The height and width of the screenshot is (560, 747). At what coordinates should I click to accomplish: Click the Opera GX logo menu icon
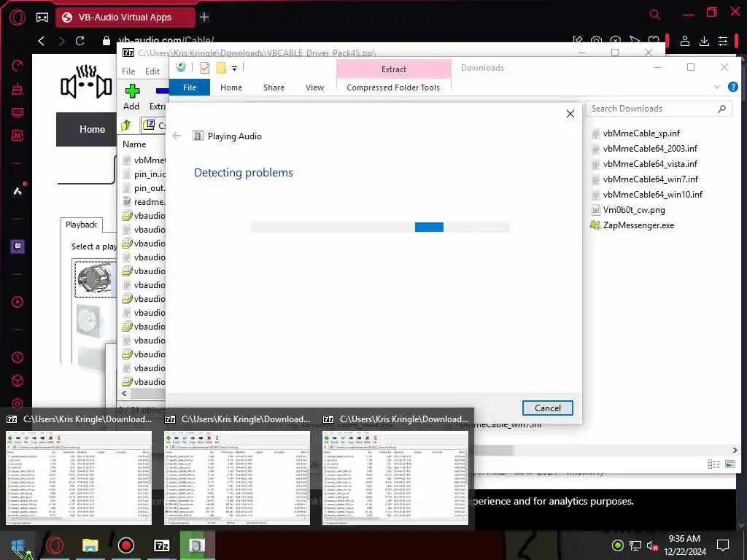18,17
